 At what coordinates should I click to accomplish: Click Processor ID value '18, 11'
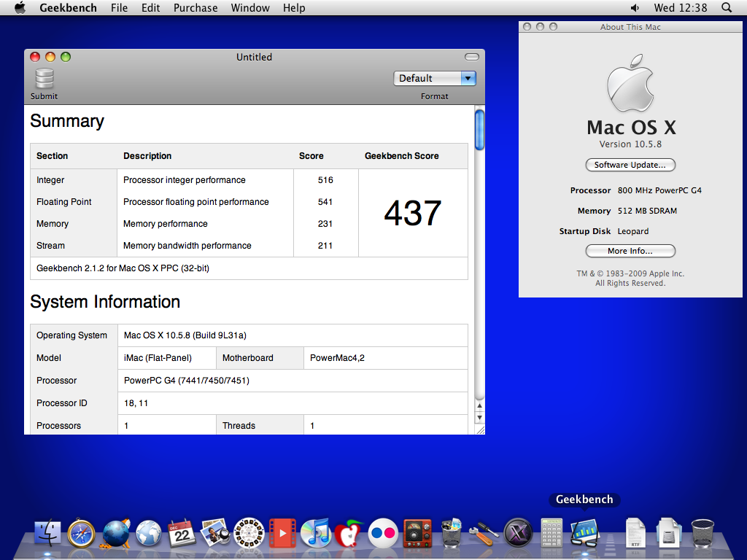coord(136,402)
